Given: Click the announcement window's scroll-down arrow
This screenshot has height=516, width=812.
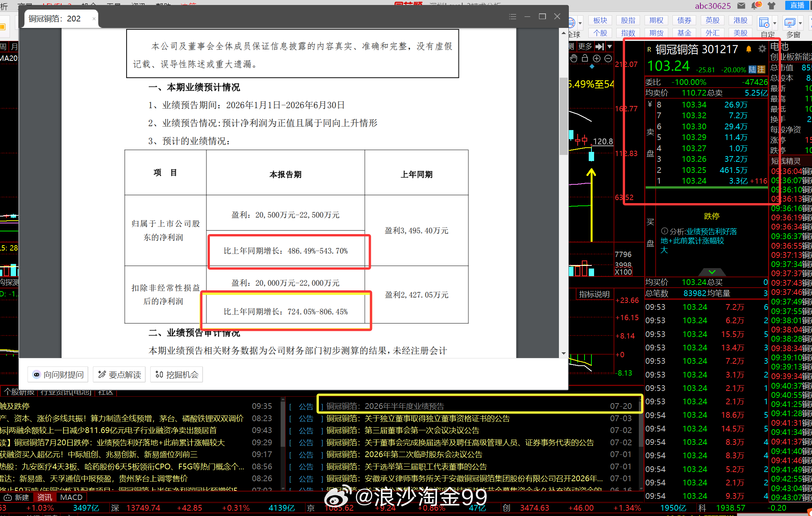Looking at the screenshot, I should (x=564, y=353).
